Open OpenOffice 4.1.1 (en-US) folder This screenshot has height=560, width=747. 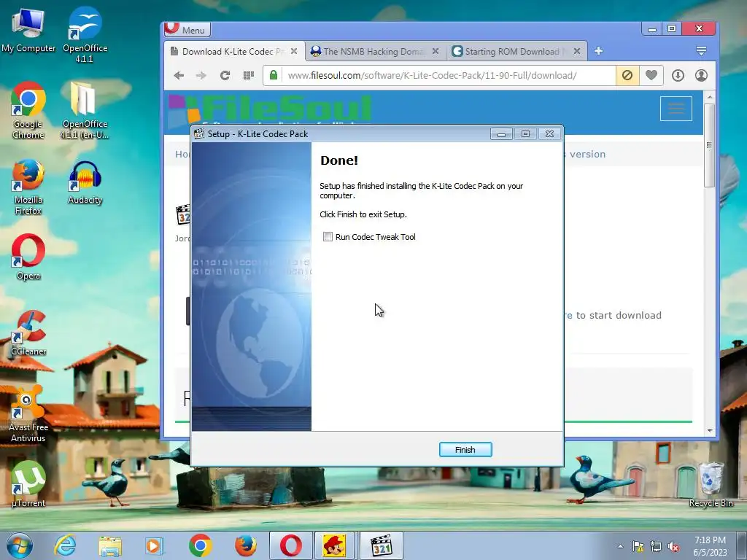pyautogui.click(x=85, y=111)
